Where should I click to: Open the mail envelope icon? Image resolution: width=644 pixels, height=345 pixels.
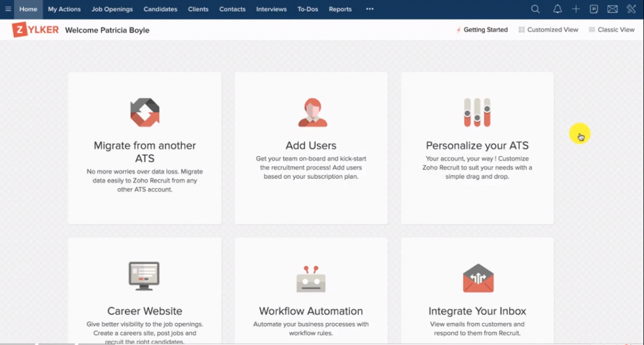[612, 9]
